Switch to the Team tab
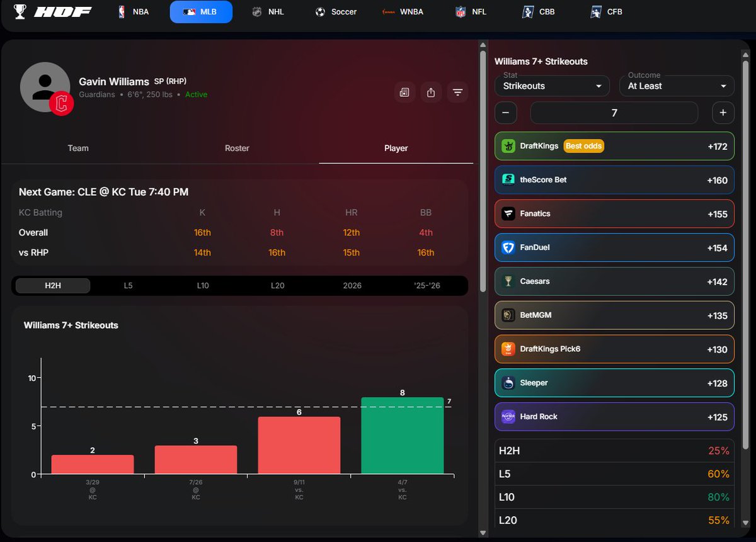This screenshot has height=542, width=756. pos(78,149)
